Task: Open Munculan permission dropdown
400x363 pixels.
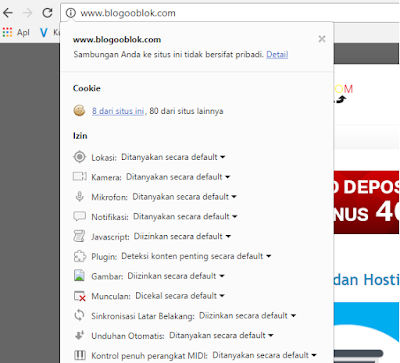Action: [x=180, y=296]
